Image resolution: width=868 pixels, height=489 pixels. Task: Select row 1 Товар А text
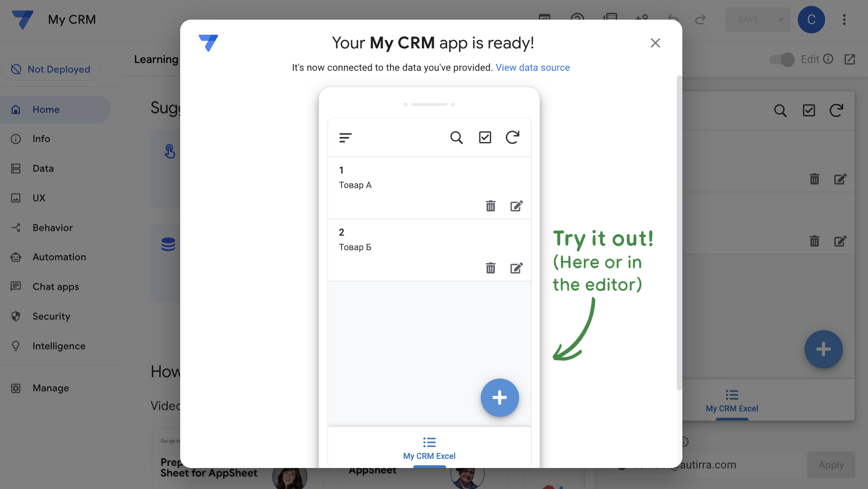coord(355,185)
